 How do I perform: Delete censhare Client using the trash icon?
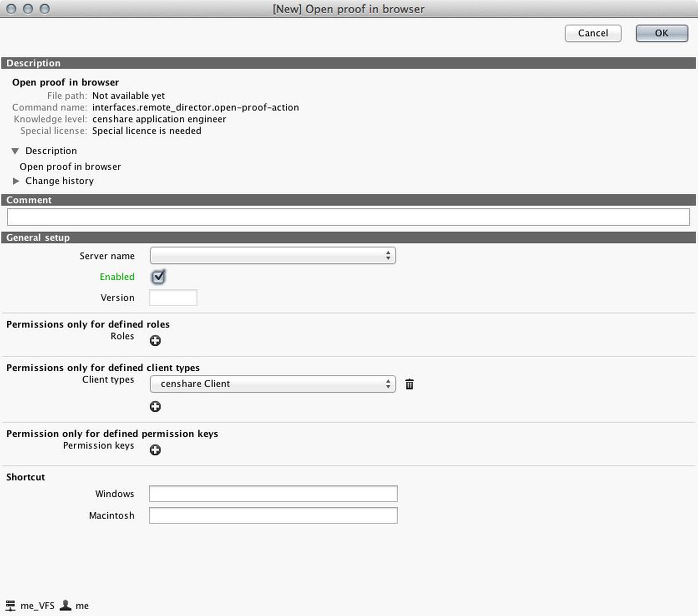click(409, 384)
